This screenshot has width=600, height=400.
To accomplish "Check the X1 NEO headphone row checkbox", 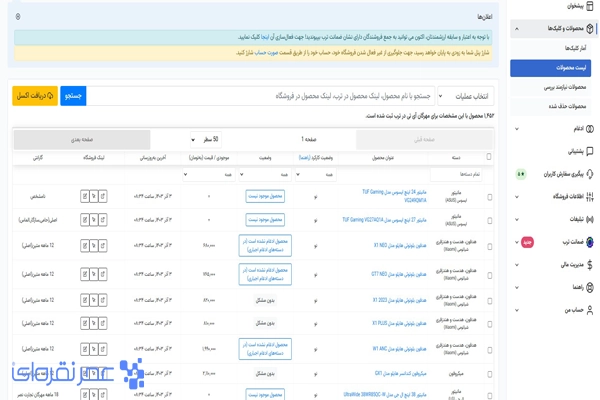I will point(489,247).
